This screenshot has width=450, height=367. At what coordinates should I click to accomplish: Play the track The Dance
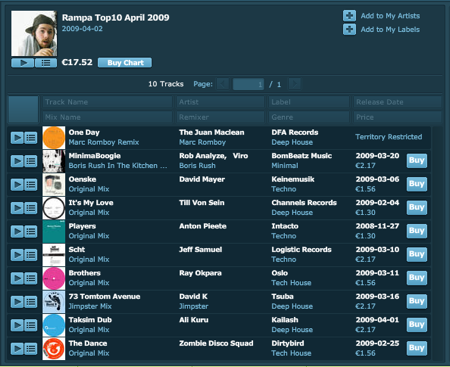tap(17, 349)
